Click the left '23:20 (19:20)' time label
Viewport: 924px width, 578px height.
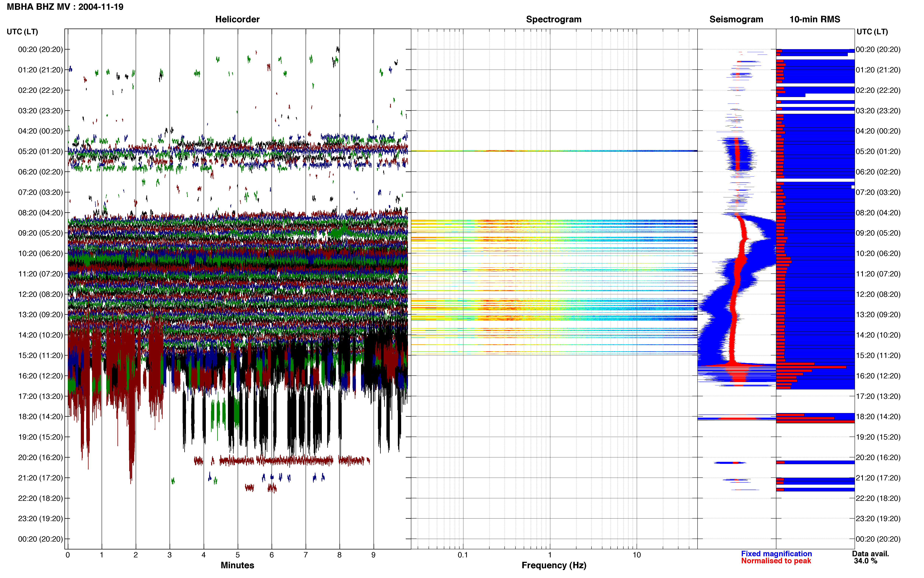pos(40,518)
